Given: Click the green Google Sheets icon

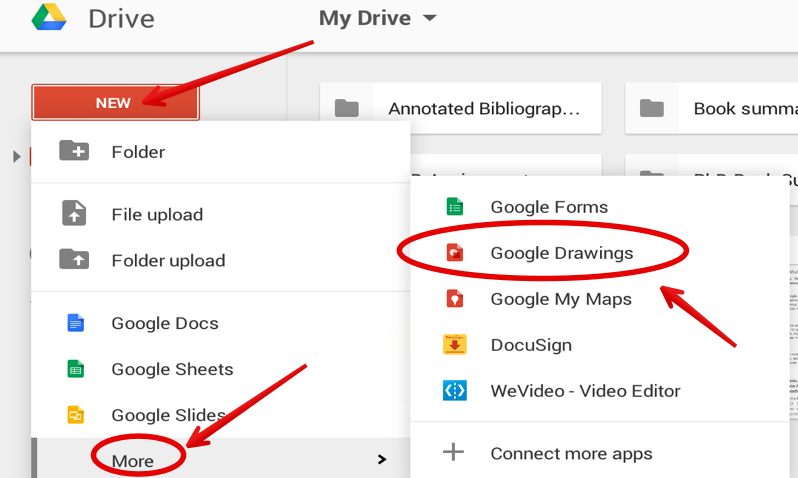Looking at the screenshot, I should 75,369.
